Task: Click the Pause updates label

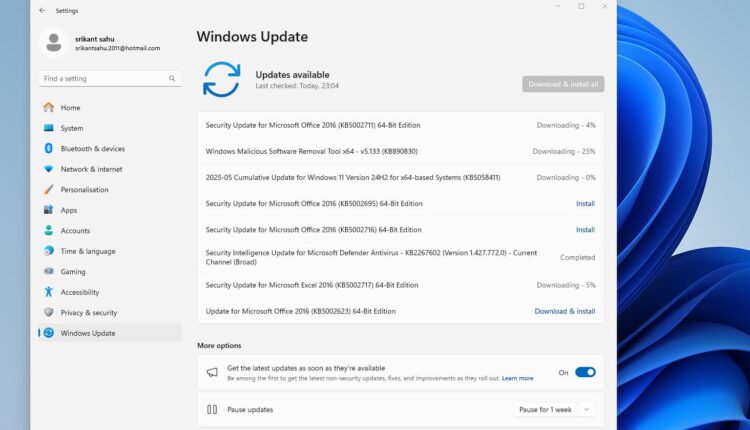Action: [250, 410]
